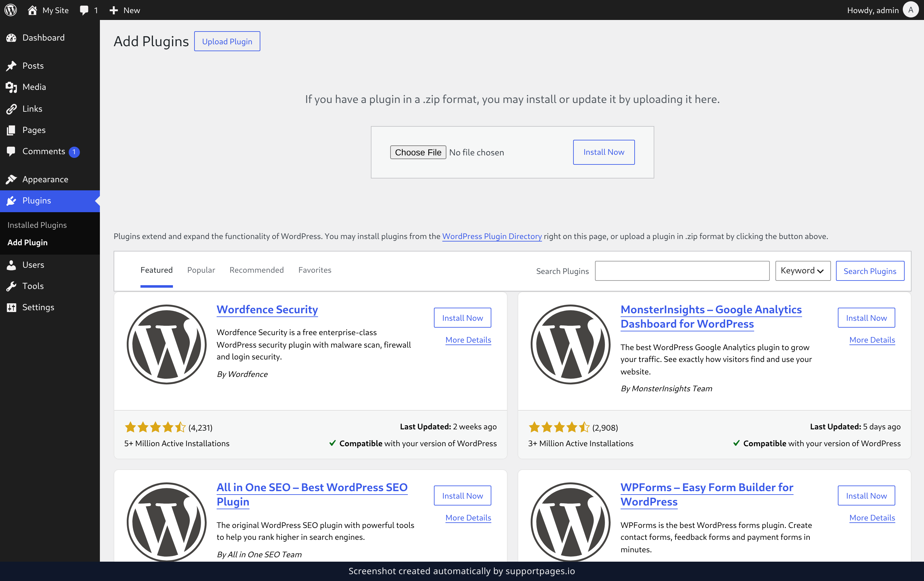Click the comments bubble icon in admin bar
Image resolution: width=924 pixels, height=581 pixels.
(x=84, y=10)
